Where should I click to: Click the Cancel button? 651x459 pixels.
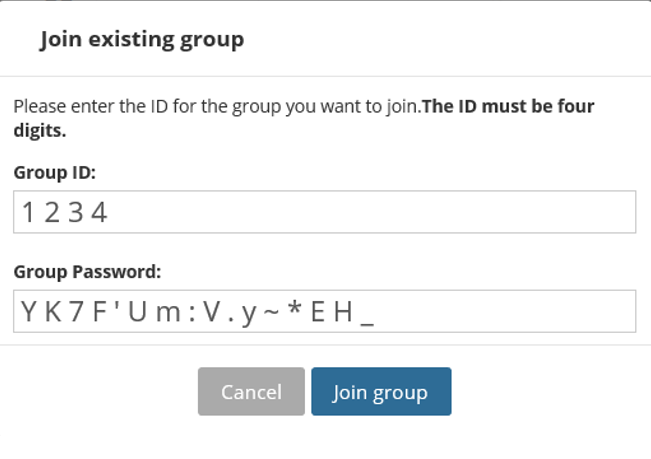pyautogui.click(x=251, y=391)
